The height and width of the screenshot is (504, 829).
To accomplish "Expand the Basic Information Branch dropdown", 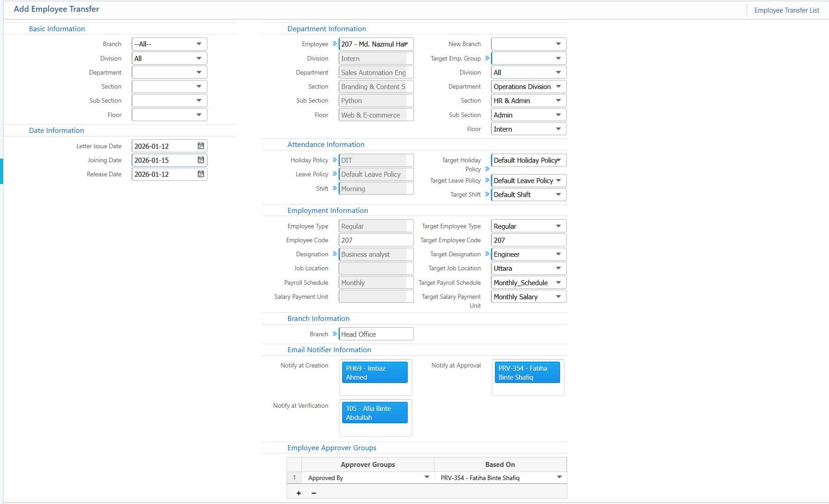I will tap(199, 44).
